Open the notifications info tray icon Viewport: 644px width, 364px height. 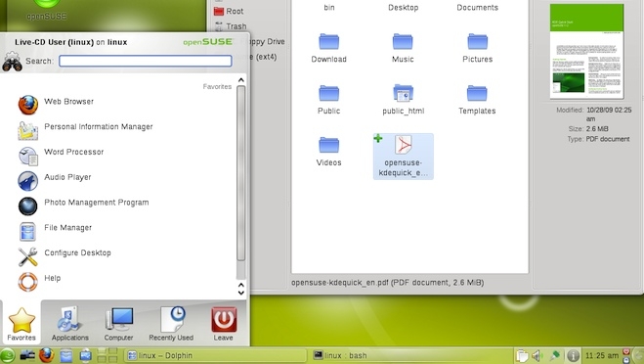[x=573, y=356]
